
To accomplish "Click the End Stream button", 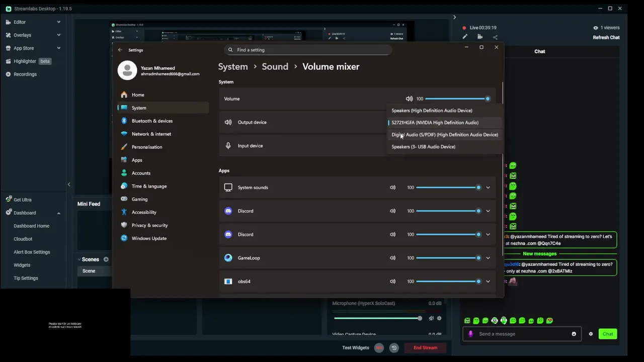I will point(425,348).
